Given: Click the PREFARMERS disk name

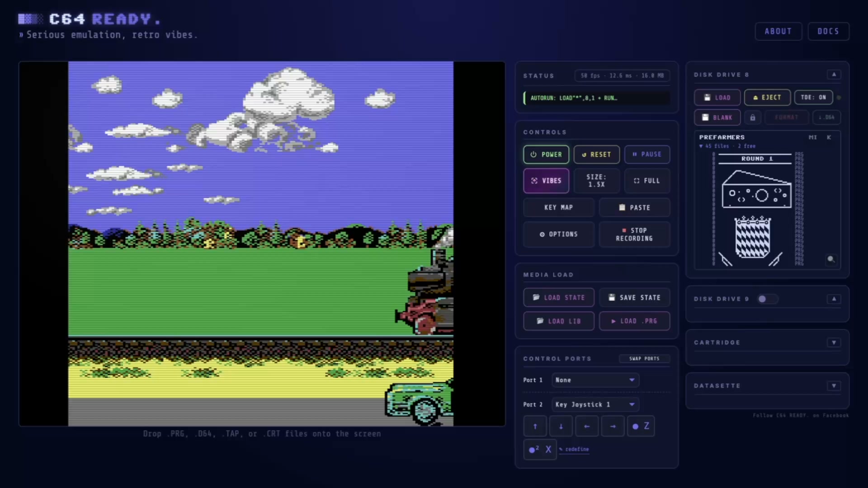Looking at the screenshot, I should point(722,137).
